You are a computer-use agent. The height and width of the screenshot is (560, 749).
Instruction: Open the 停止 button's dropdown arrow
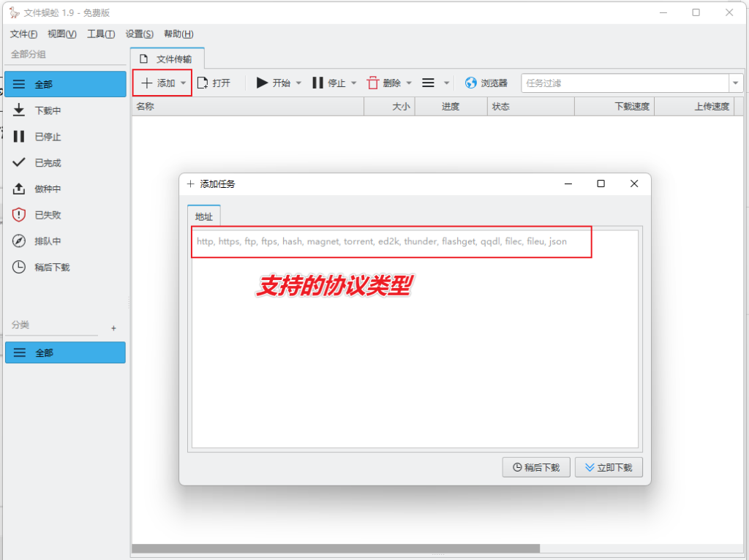coord(355,83)
